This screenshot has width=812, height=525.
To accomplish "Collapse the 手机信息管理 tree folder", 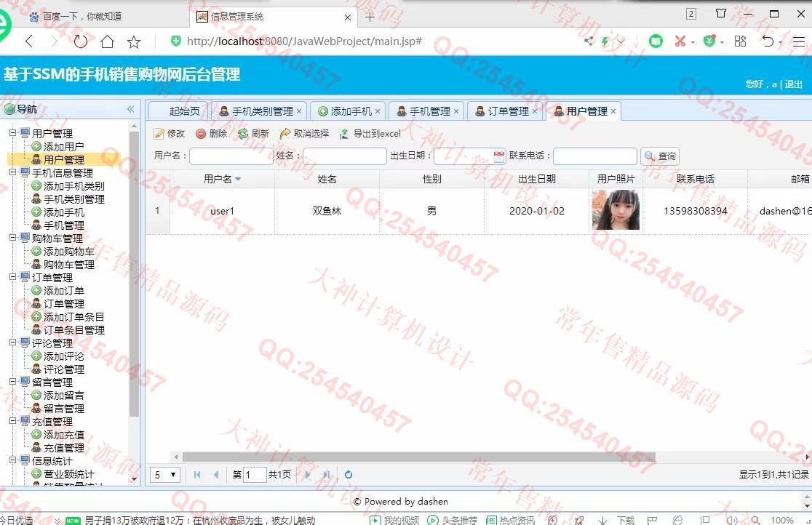I will [x=13, y=172].
